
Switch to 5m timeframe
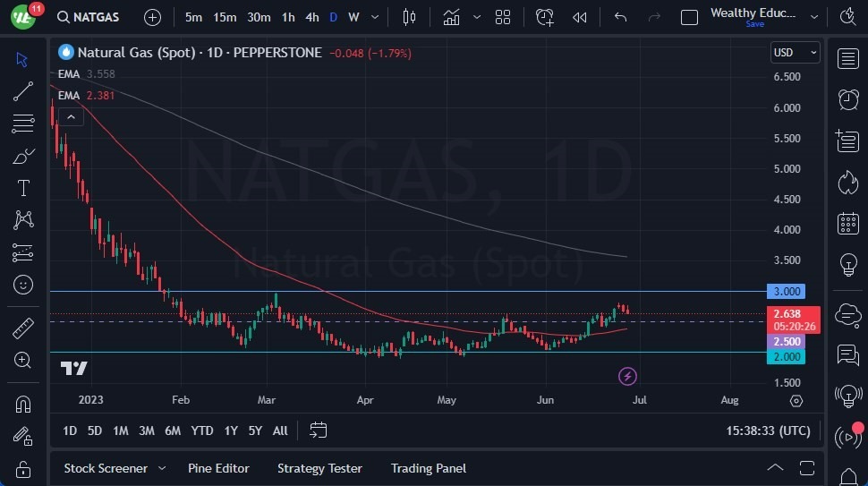pyautogui.click(x=193, y=17)
